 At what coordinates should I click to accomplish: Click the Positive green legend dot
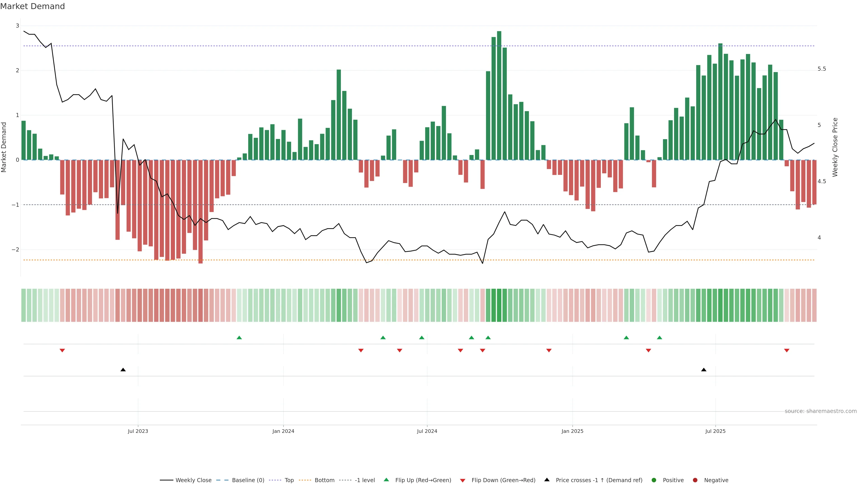click(x=654, y=480)
